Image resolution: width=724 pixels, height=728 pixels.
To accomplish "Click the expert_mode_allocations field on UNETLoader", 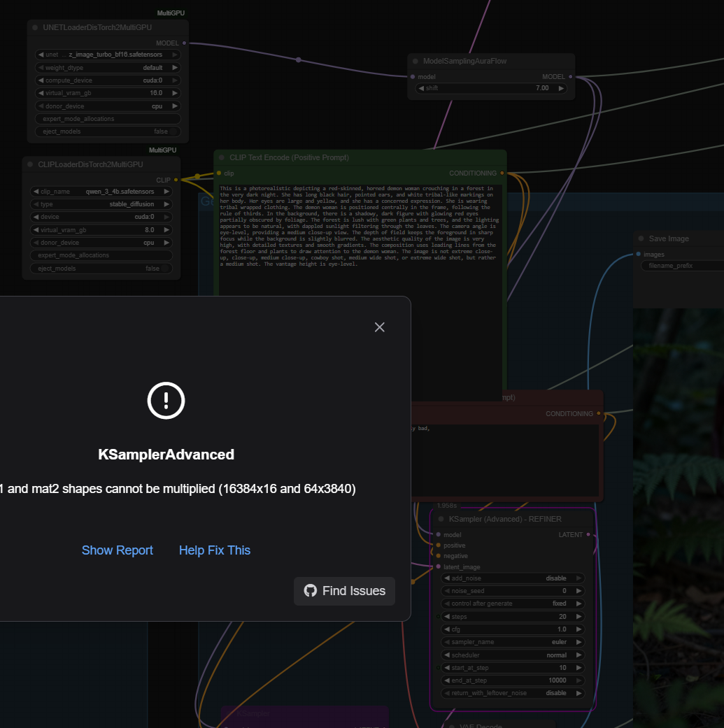I will [108, 119].
